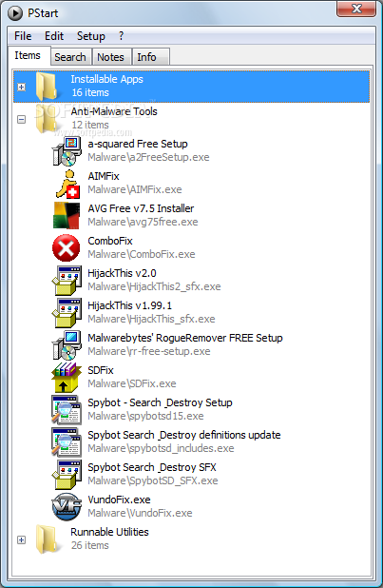The image size is (383, 588).
Task: Click the Malwarebytes' RogueRemover setup icon
Action: click(x=67, y=345)
